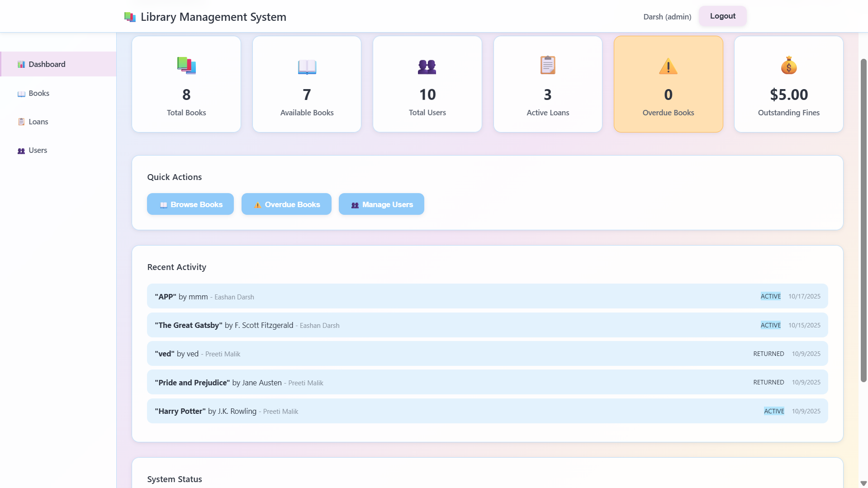Select the "Harry Potter" recent activity entry
868x488 pixels.
[x=487, y=411]
